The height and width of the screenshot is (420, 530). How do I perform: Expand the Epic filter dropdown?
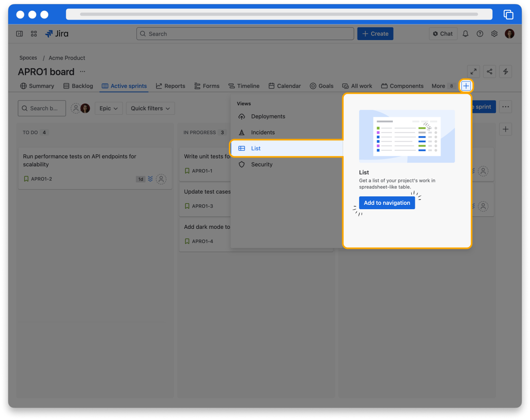(x=109, y=108)
